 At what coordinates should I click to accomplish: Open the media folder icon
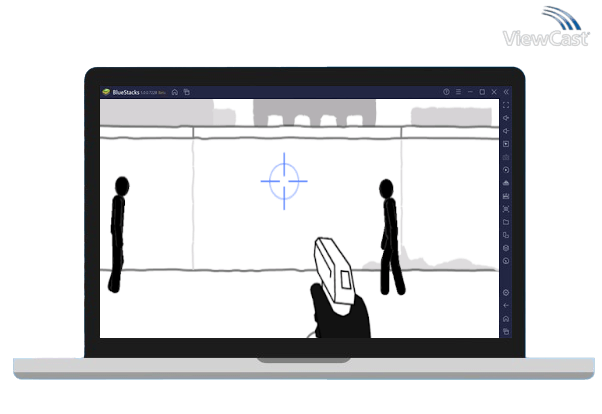(506, 222)
